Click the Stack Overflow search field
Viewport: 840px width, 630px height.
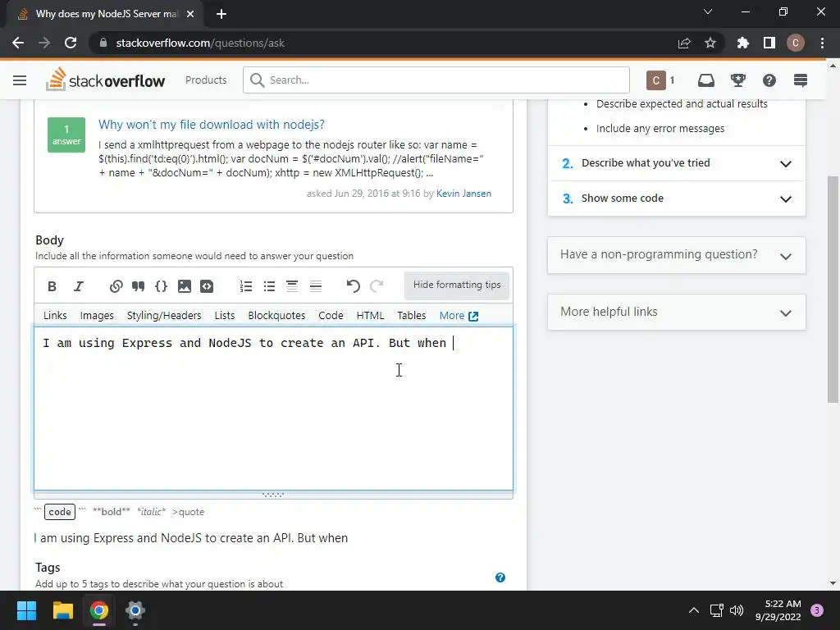pos(436,80)
